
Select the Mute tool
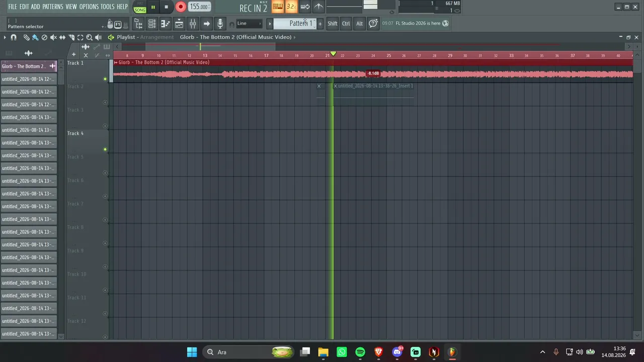pyautogui.click(x=53, y=37)
